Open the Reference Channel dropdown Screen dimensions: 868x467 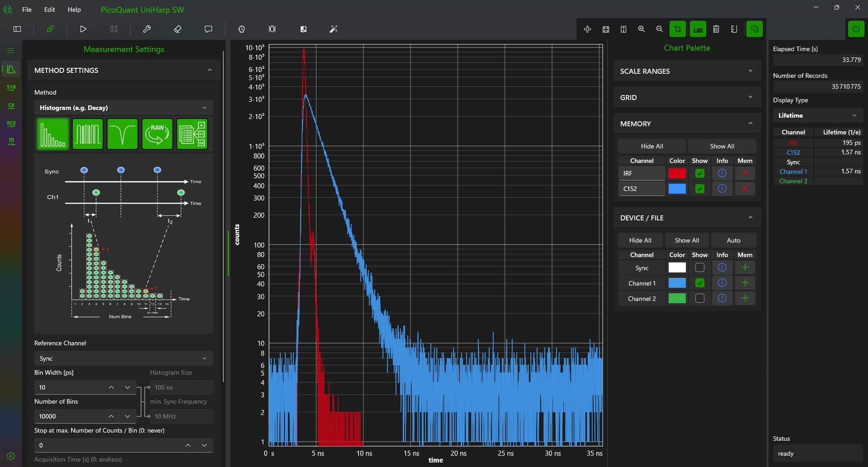point(123,358)
